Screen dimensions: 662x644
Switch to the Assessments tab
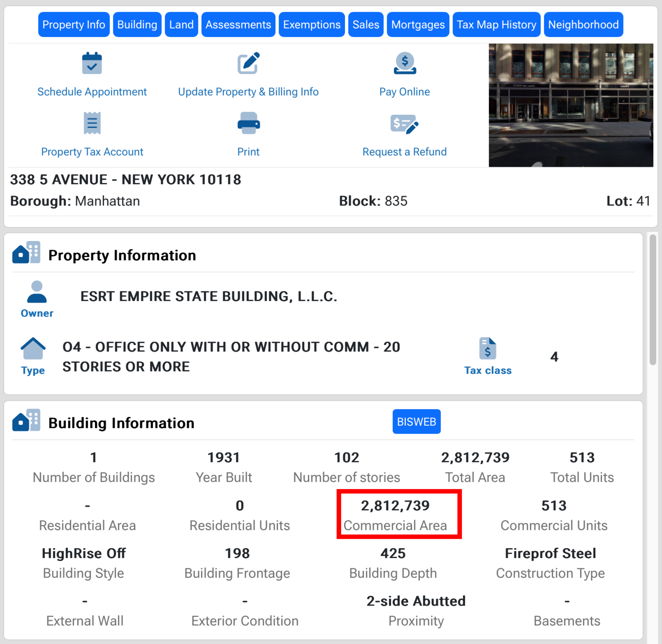tap(238, 25)
